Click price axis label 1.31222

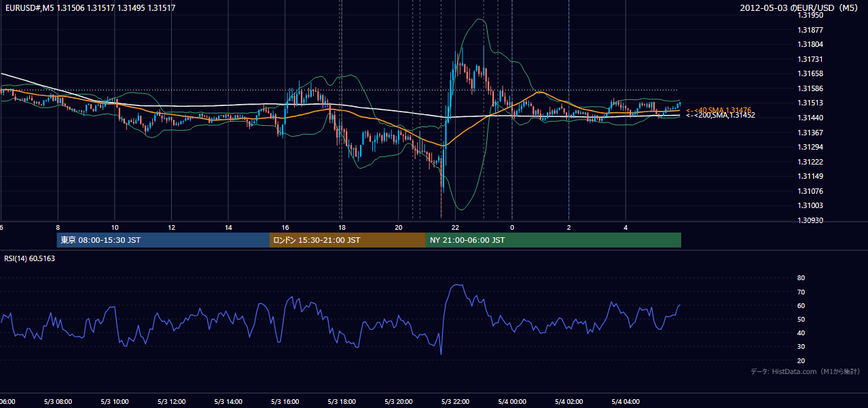[810, 162]
